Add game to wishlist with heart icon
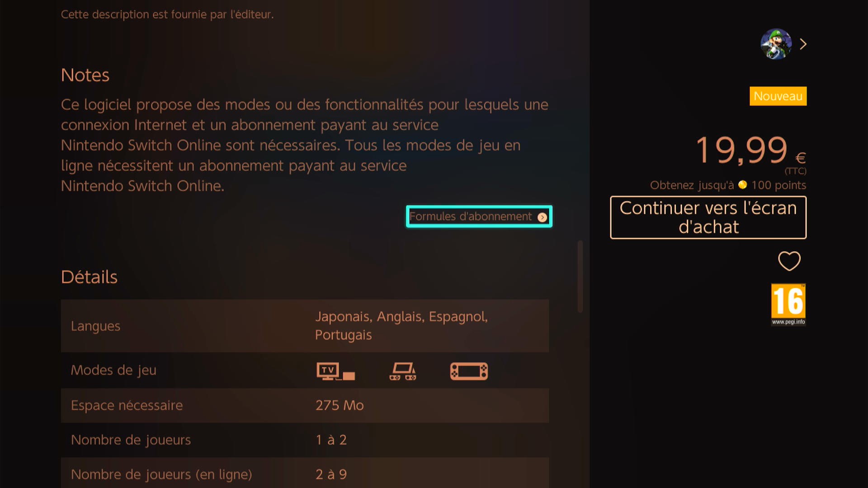 789,261
